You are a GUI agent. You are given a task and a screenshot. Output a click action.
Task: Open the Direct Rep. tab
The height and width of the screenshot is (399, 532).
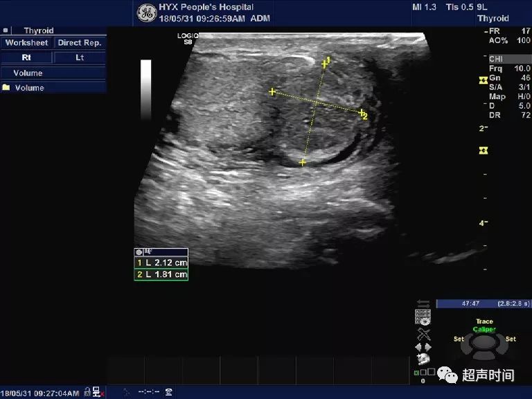pyautogui.click(x=80, y=43)
